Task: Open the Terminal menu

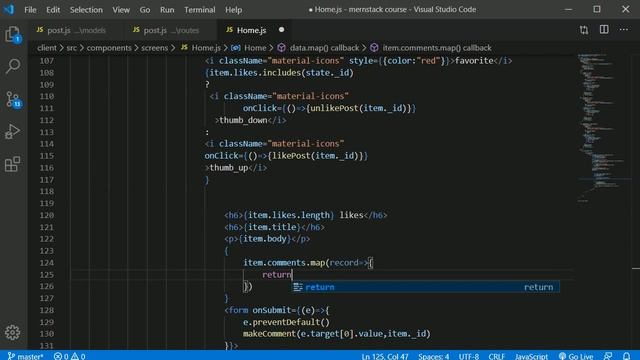Action: (200, 9)
